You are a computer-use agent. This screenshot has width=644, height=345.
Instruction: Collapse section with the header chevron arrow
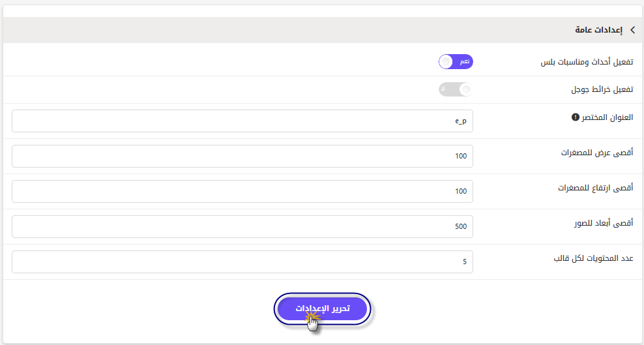tap(632, 30)
